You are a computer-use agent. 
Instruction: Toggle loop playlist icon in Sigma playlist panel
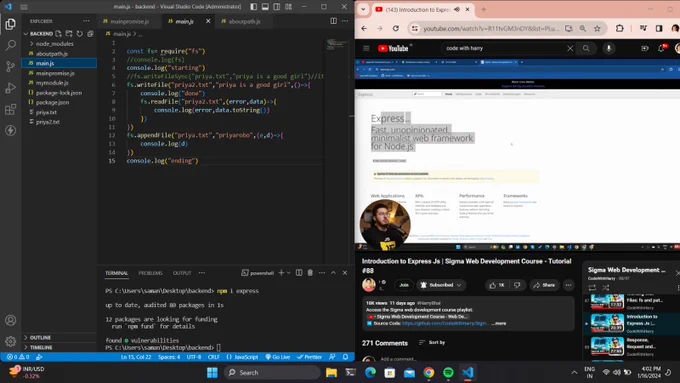pyautogui.click(x=592, y=288)
